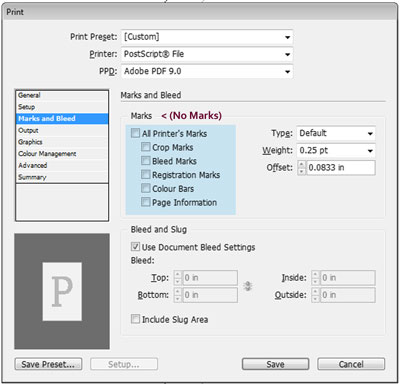Click the Offset value field

point(341,168)
